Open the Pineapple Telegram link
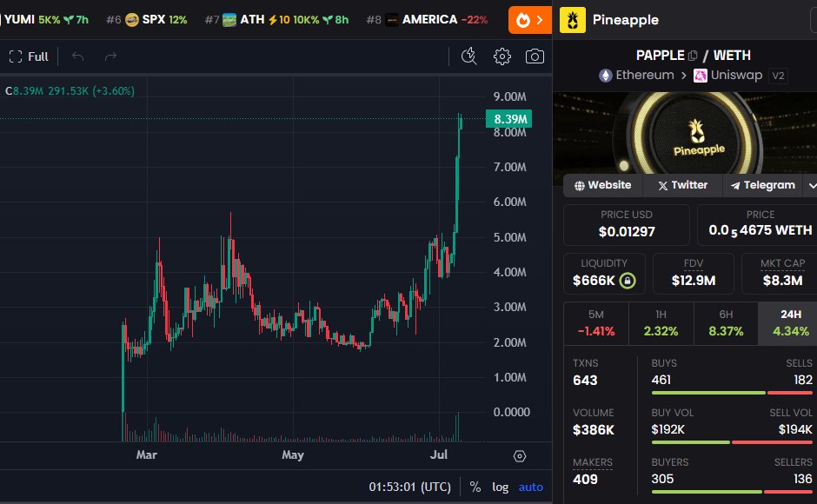Viewport: 817px width, 504px height. click(763, 185)
